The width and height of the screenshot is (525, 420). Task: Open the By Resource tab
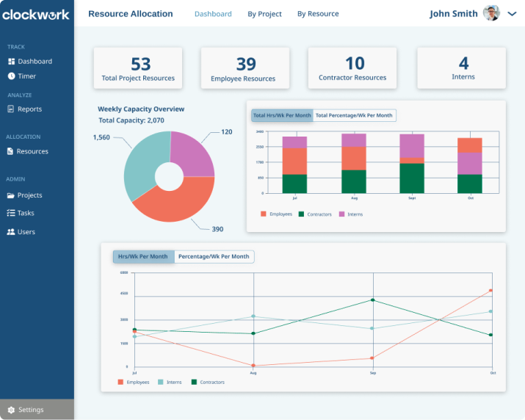coord(318,14)
